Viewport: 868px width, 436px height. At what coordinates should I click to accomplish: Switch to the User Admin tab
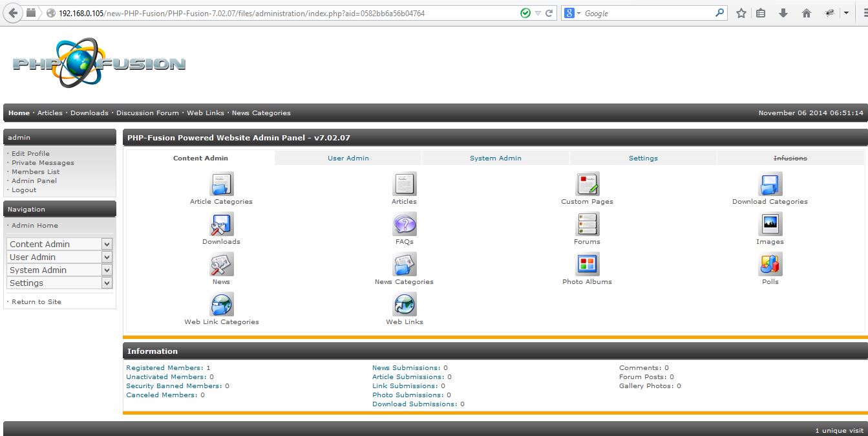coord(348,158)
